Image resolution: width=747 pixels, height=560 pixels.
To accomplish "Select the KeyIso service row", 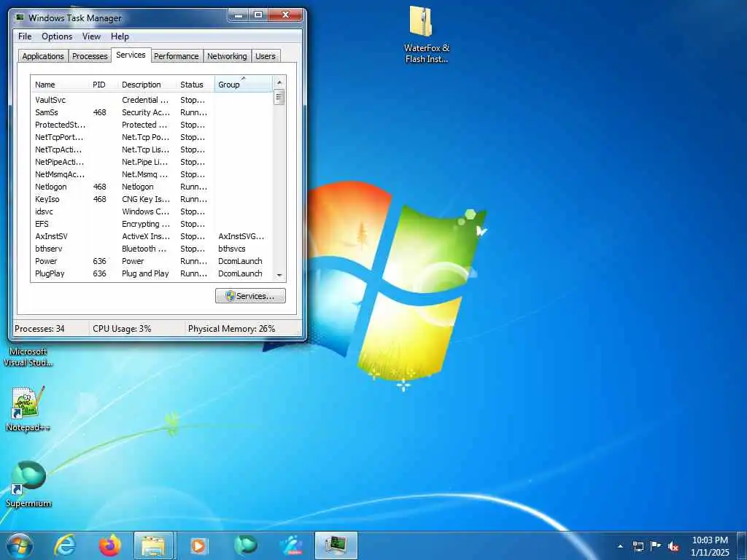I will click(152, 199).
